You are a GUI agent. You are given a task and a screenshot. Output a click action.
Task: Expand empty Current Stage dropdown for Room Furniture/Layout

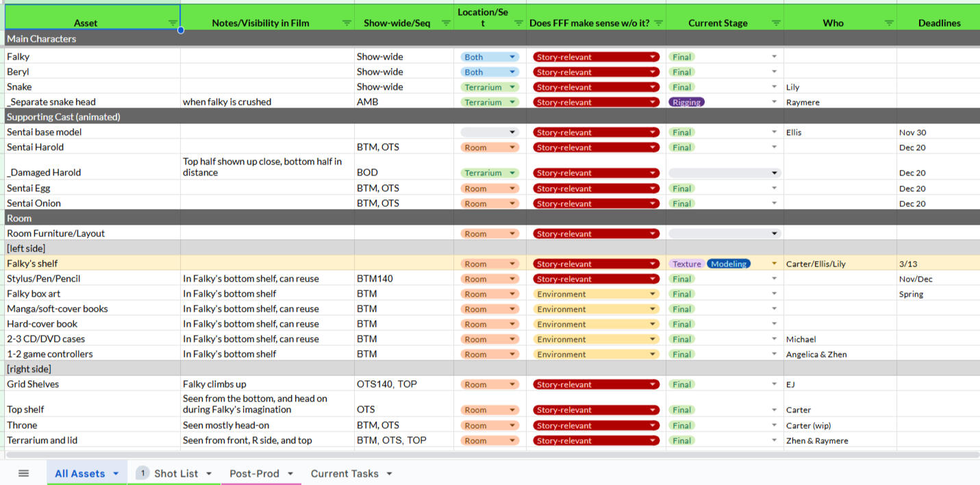[x=775, y=234]
